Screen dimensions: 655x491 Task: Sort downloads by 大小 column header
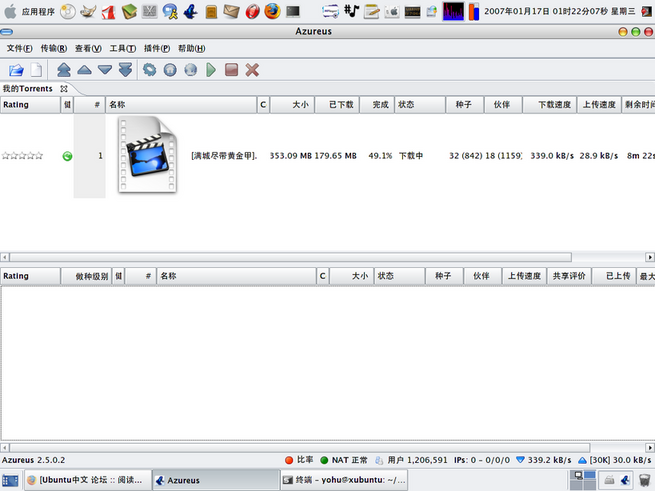pyautogui.click(x=292, y=104)
